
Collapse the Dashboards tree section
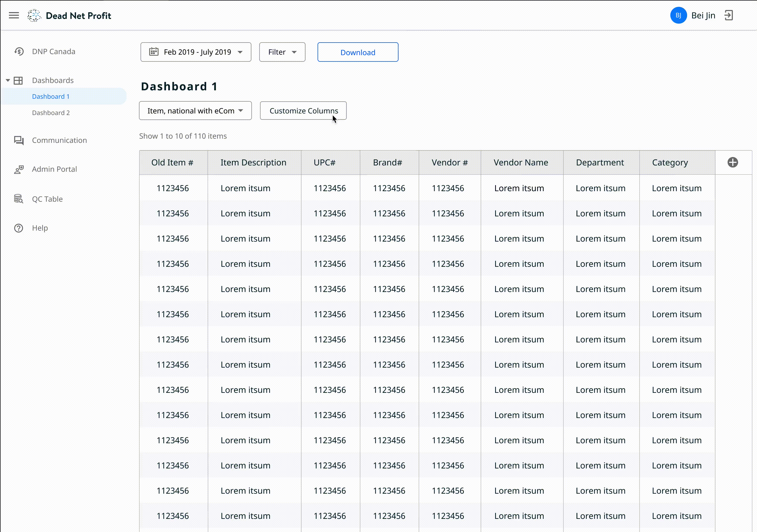pyautogui.click(x=8, y=80)
